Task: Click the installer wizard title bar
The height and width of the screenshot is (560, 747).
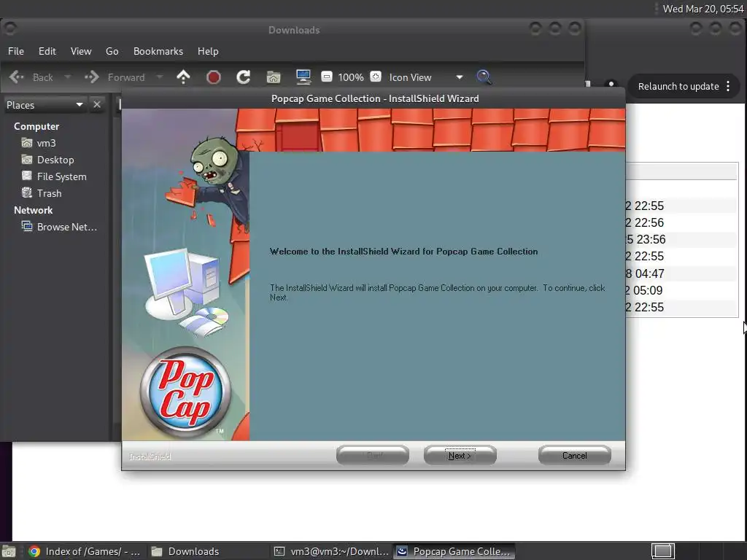Action: pyautogui.click(x=373, y=98)
